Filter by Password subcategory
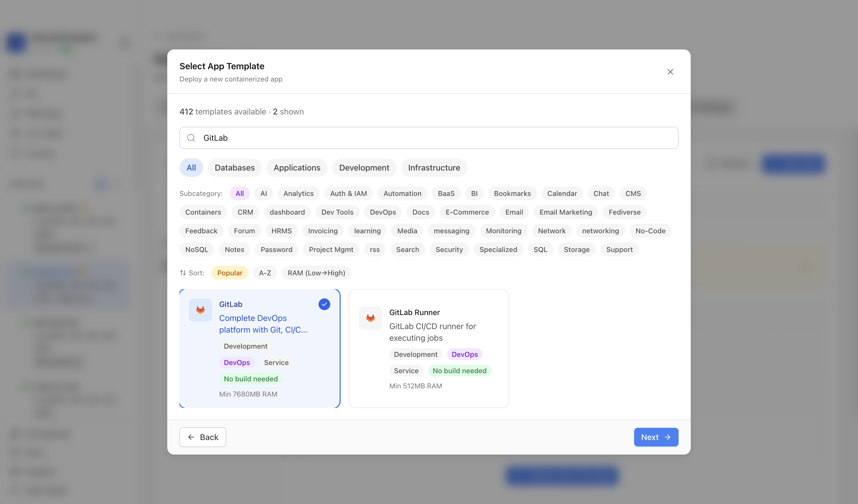858x504 pixels. 276,249
